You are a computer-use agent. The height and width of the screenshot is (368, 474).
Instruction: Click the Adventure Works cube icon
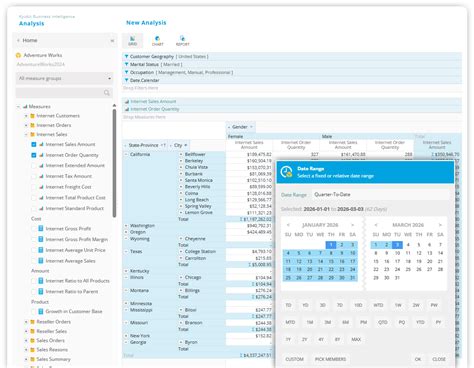pyautogui.click(x=19, y=55)
